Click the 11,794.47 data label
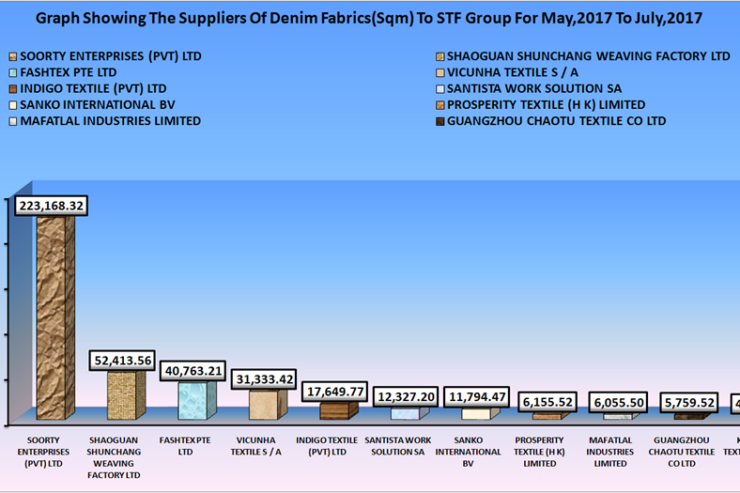Screen dimensions: 740x493 click(x=477, y=397)
